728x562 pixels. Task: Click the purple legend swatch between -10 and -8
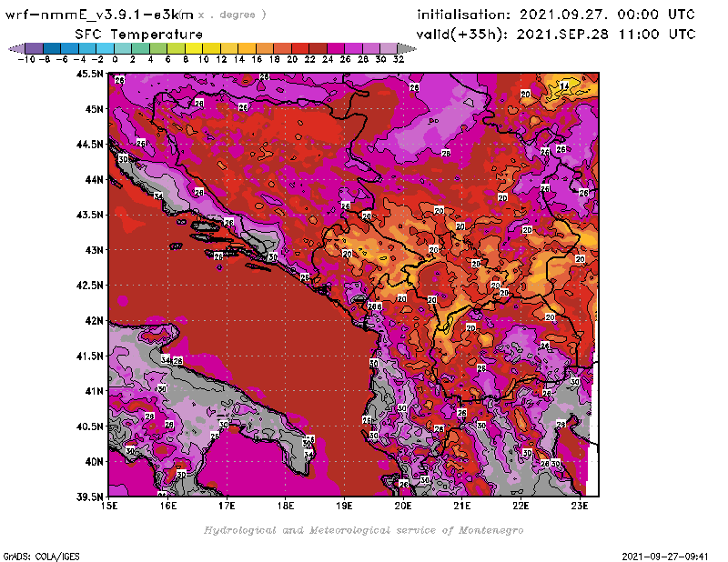(x=35, y=48)
